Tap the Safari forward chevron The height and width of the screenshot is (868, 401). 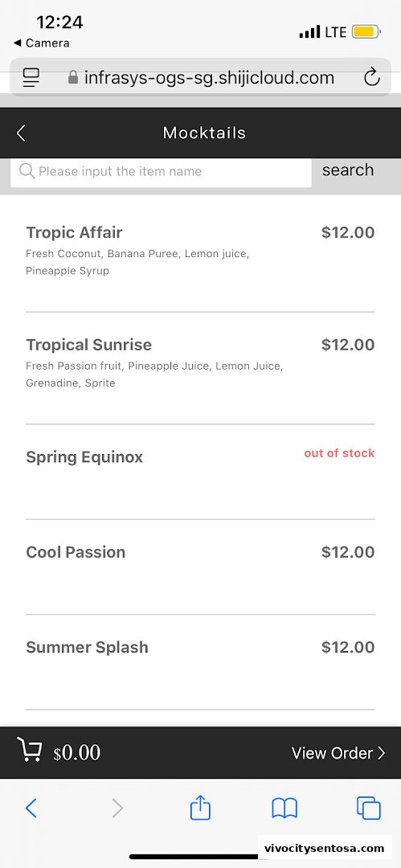[117, 809]
